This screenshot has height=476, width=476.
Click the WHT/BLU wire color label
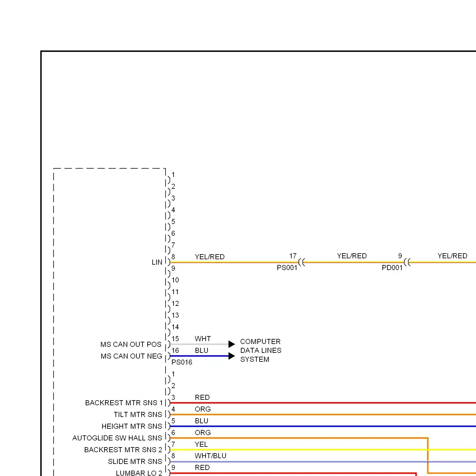[210, 456]
